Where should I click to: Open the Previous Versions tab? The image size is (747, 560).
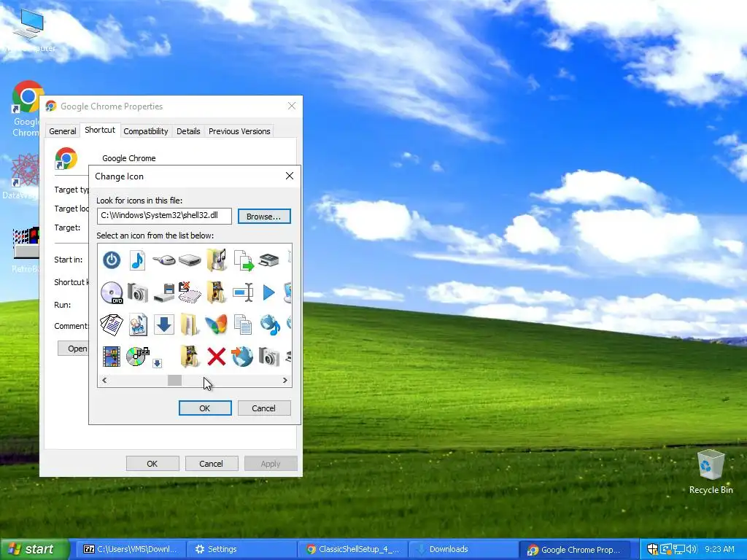coord(239,131)
